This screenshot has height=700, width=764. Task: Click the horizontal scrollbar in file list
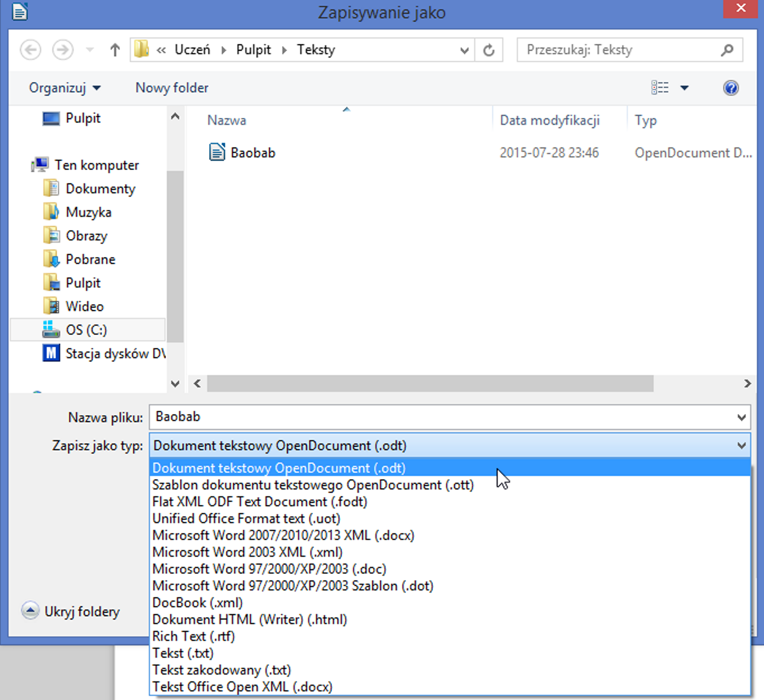(430, 384)
